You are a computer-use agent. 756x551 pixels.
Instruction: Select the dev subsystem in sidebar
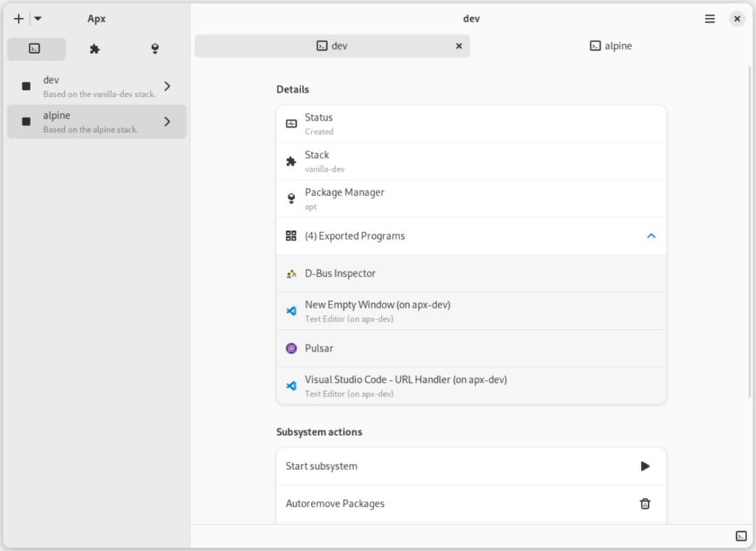click(89, 86)
